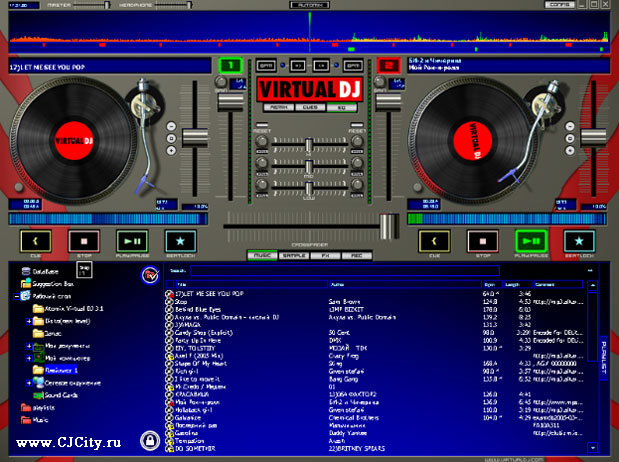Click the right deck mid EQ knob
This screenshot has height=462, width=619.
[x=357, y=162]
